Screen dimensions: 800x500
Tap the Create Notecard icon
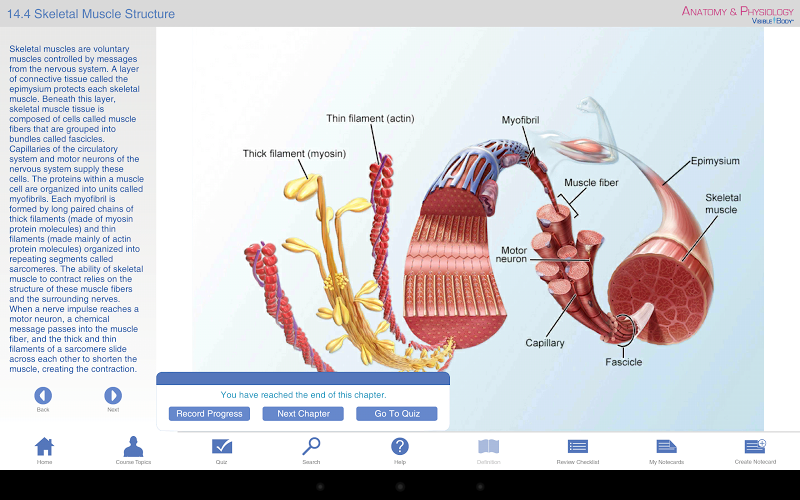(x=755, y=446)
